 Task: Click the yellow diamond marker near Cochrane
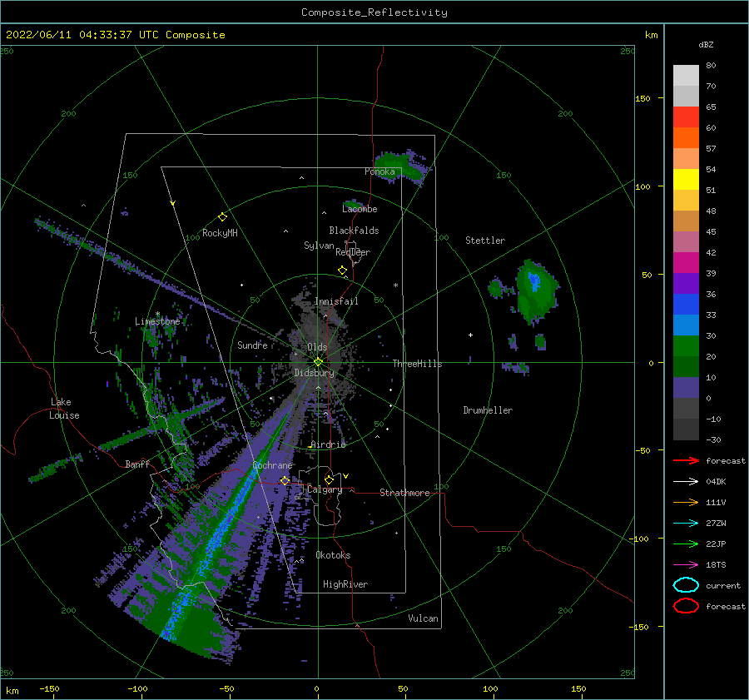[285, 480]
